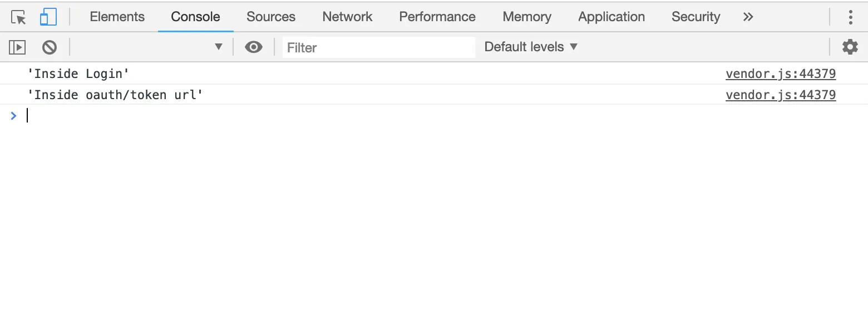Toggle the device toolbar icon

(x=48, y=17)
